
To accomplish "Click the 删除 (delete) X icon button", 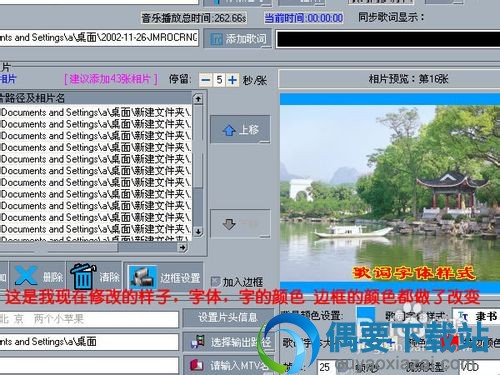I will [x=37, y=276].
